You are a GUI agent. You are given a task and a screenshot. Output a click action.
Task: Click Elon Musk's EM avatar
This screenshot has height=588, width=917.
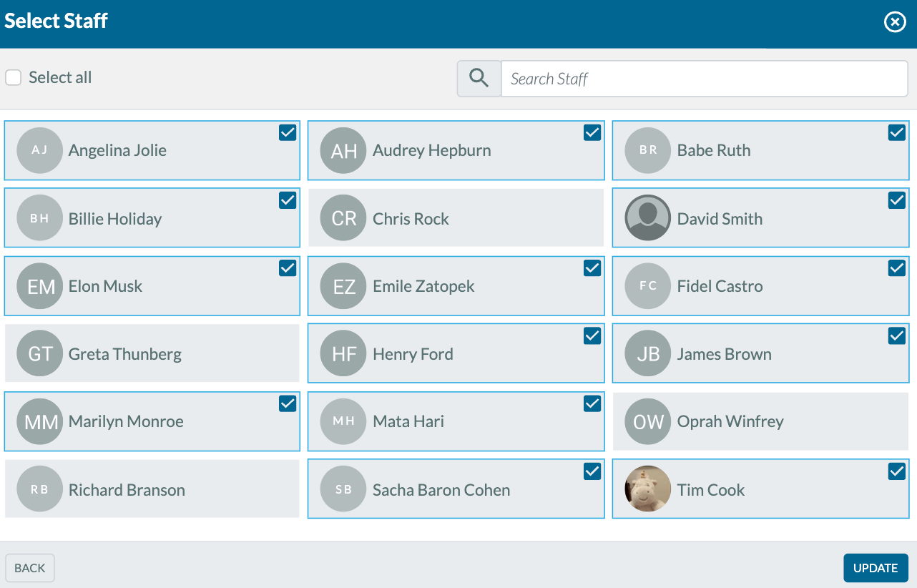point(39,286)
